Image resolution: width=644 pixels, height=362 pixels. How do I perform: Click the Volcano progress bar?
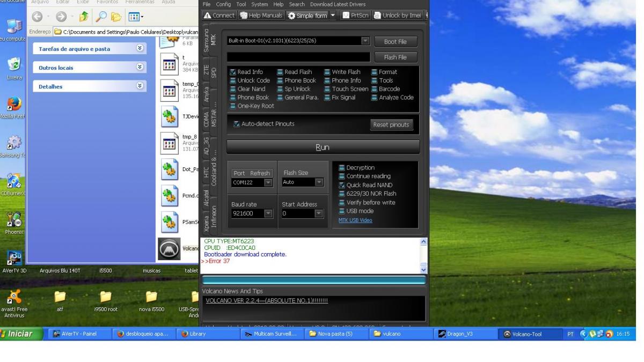[x=314, y=280]
